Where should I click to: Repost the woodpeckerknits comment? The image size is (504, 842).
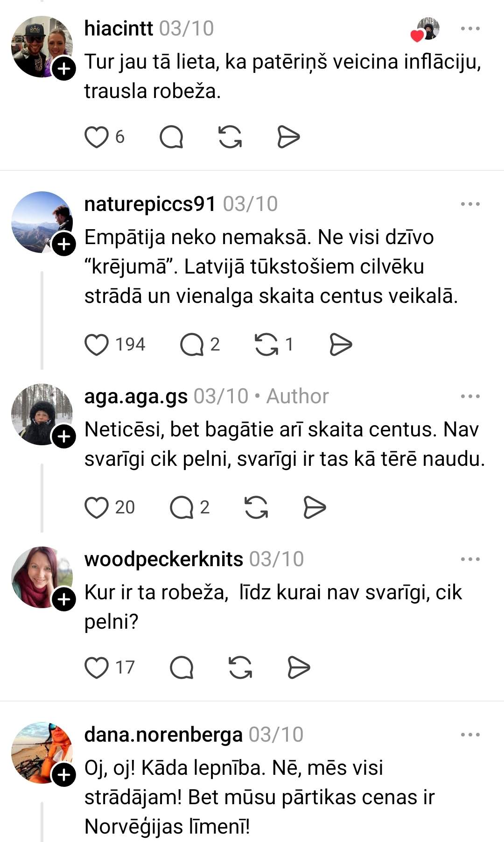pyautogui.click(x=240, y=667)
